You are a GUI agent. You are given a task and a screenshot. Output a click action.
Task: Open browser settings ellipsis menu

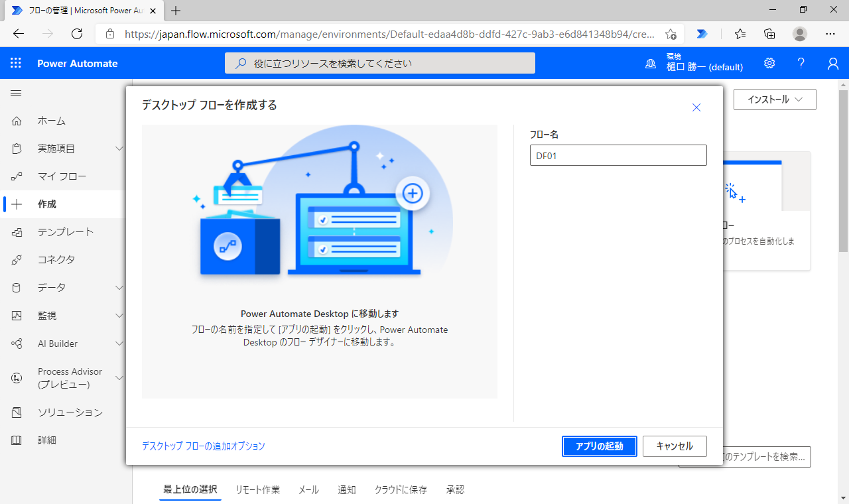pyautogui.click(x=830, y=34)
